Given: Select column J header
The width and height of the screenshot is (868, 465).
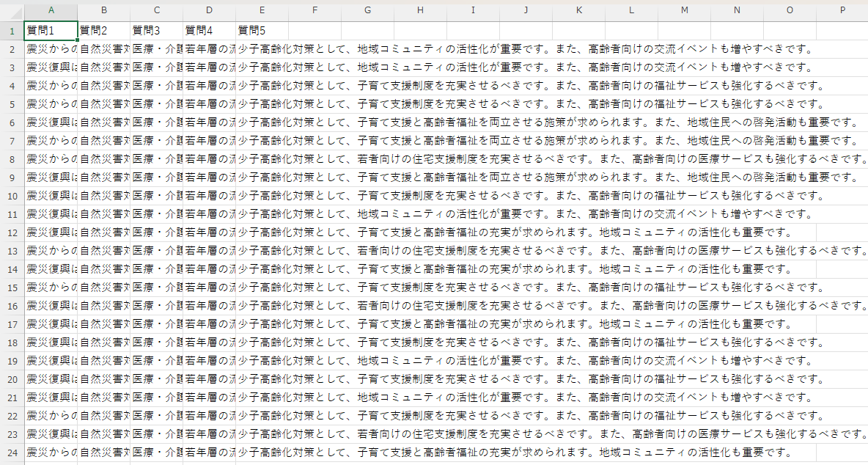Looking at the screenshot, I should click(x=526, y=10).
